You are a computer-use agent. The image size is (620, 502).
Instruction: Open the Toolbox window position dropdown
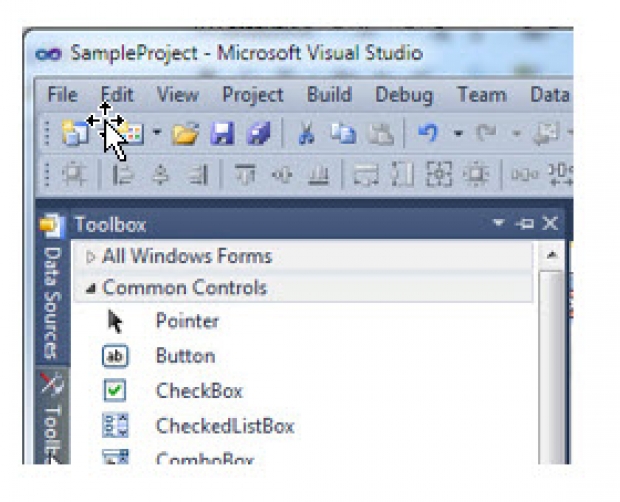click(499, 223)
